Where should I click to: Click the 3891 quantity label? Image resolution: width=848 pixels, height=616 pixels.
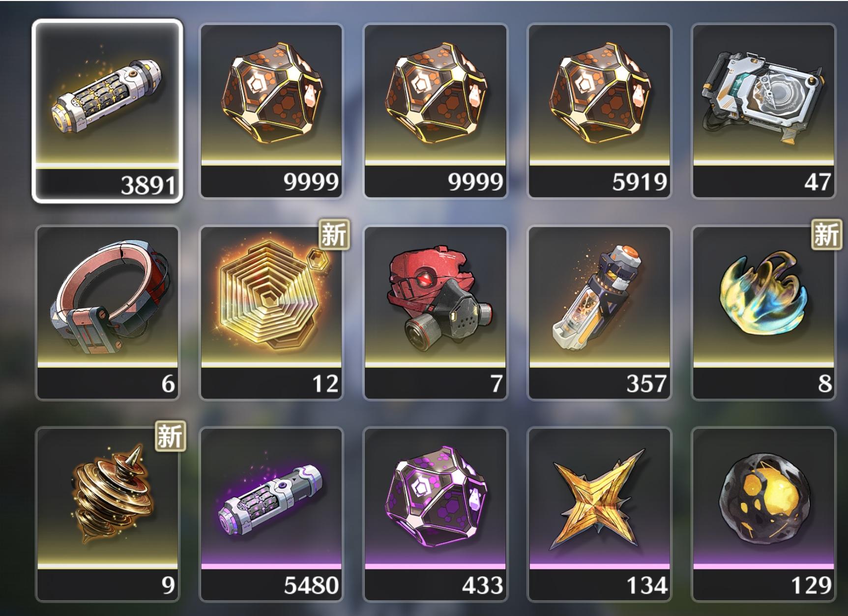(x=147, y=186)
